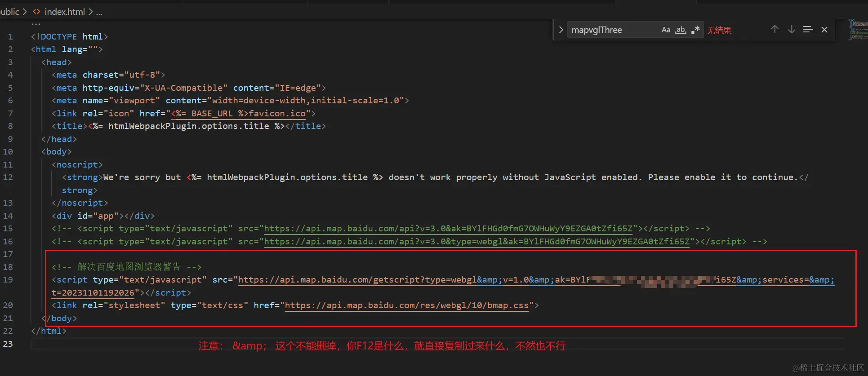Click the 无结果 no-results label
Image resolution: width=868 pixels, height=376 pixels.
719,30
